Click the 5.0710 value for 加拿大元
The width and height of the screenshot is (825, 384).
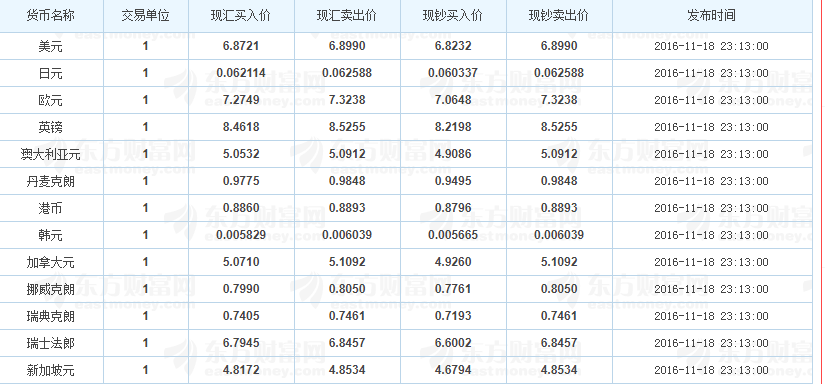(241, 262)
